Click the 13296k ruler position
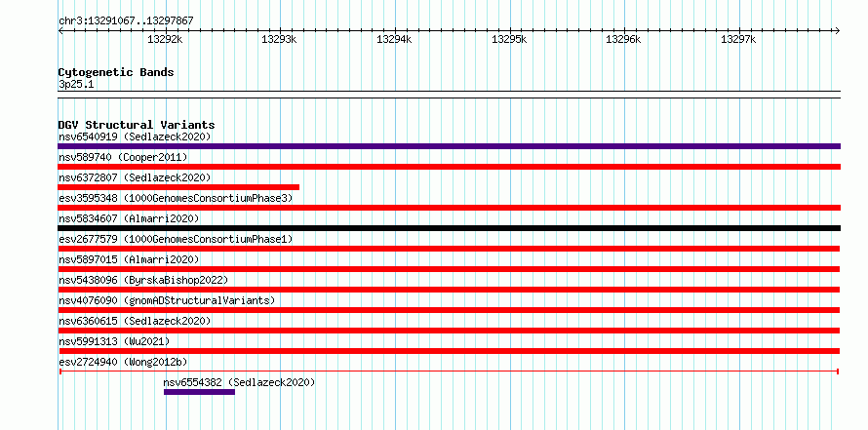868x430 pixels. coord(624,39)
